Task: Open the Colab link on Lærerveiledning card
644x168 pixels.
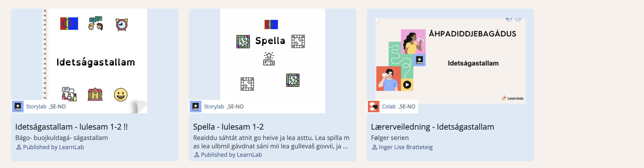Action: click(x=389, y=107)
